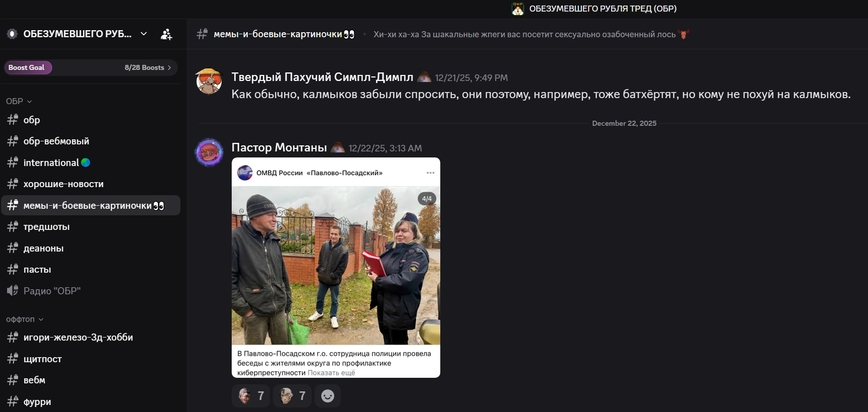Open the add reaction smiley button

pos(328,396)
